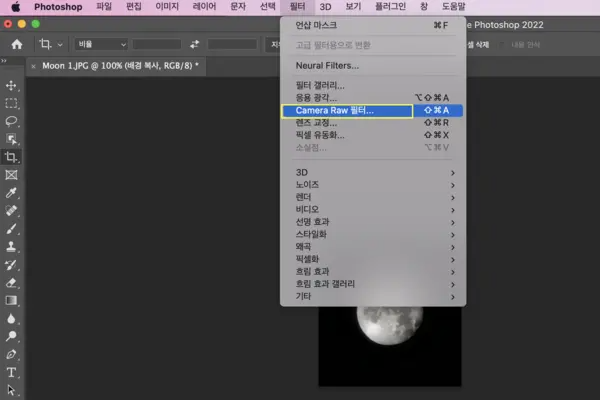The width and height of the screenshot is (600, 400).
Task: Select the Object Selection tool
Action: pos(11,139)
